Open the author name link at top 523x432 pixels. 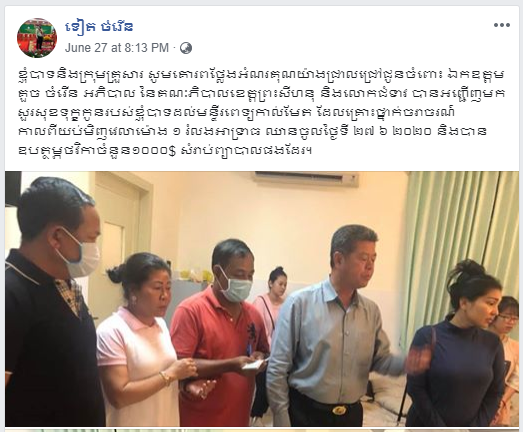(x=99, y=26)
